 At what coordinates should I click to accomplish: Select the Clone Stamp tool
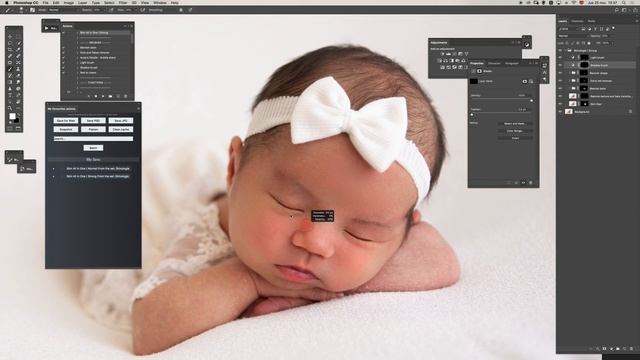tap(18, 69)
